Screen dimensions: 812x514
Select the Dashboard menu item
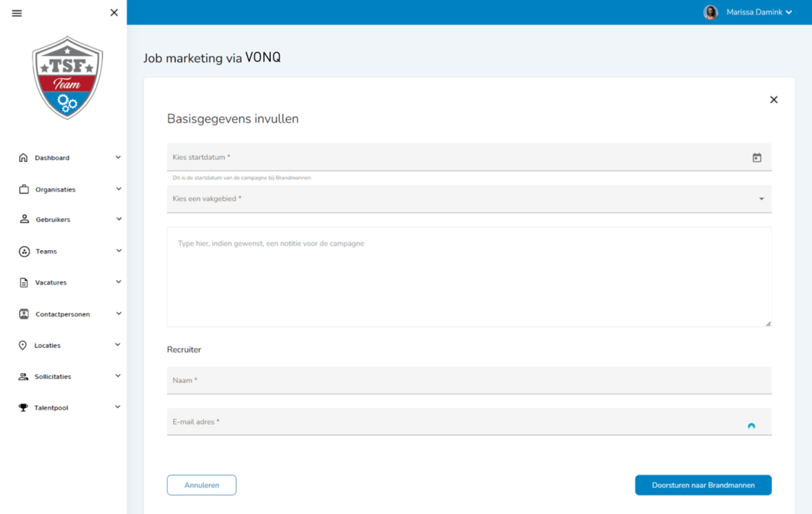pyautogui.click(x=51, y=157)
